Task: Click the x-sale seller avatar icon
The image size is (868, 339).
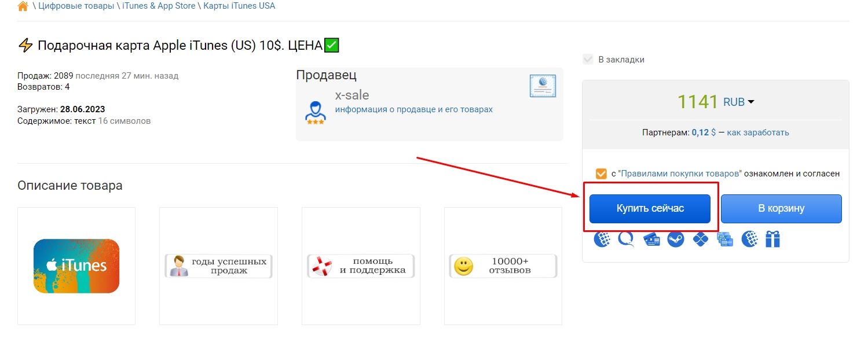Action: tap(316, 112)
